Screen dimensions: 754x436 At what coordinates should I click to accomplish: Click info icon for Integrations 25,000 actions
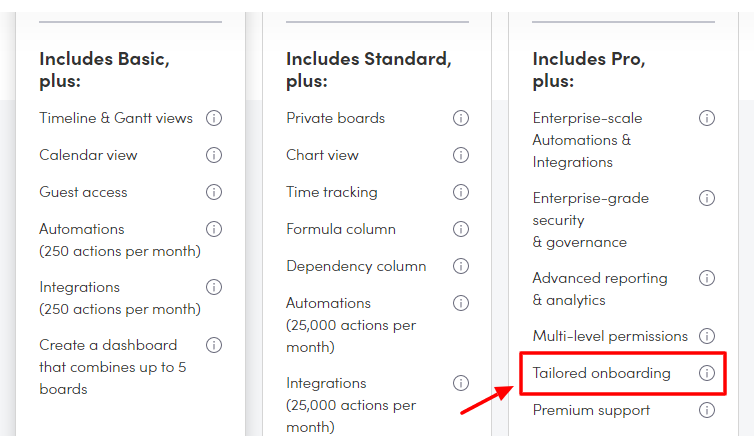pos(460,383)
